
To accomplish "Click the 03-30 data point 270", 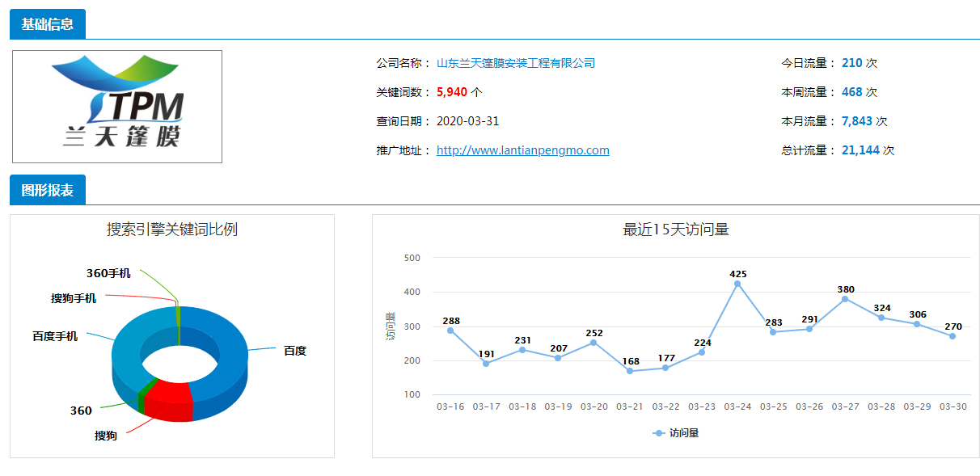I will (x=953, y=336).
